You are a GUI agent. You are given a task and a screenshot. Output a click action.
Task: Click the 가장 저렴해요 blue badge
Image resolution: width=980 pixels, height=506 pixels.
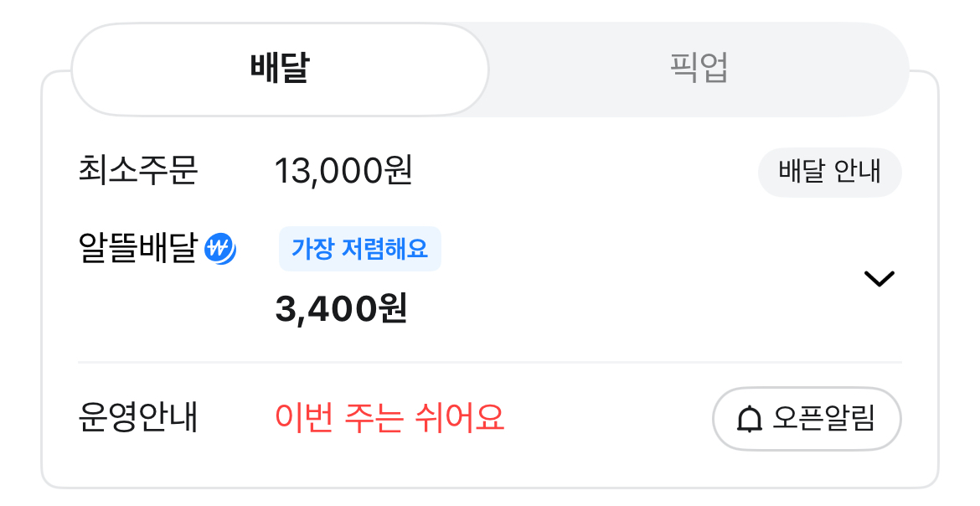tap(359, 249)
